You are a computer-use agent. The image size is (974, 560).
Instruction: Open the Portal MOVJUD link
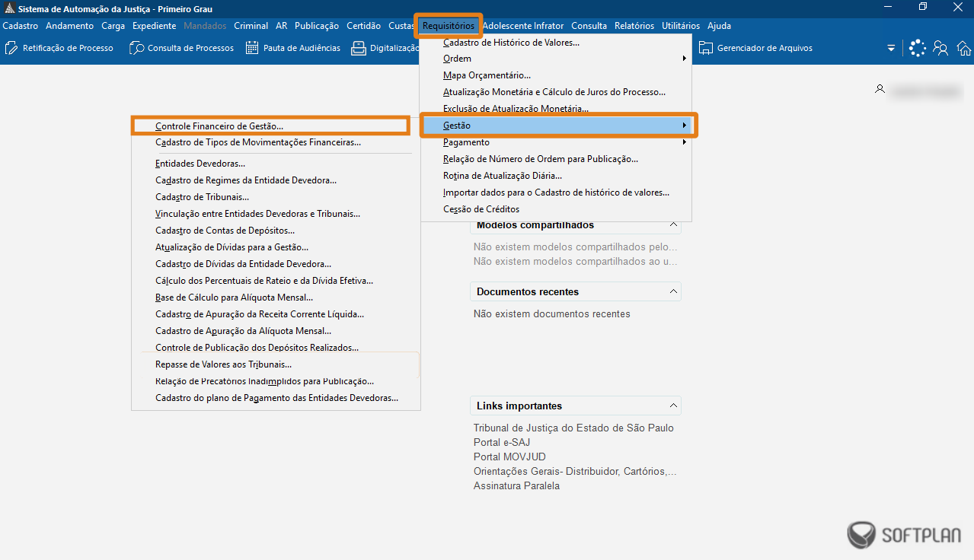(x=511, y=457)
